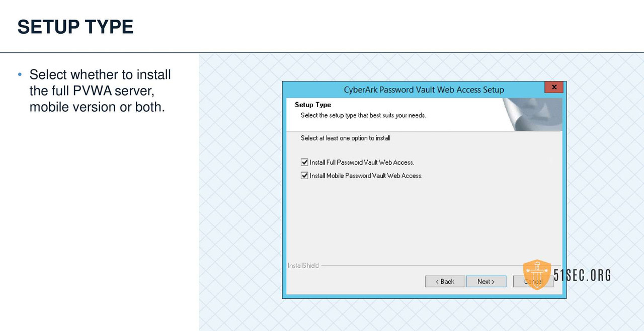Click the window title 'CyberArk Password Vault Web Access Setup'
Image resolution: width=644 pixels, height=331 pixels.
(424, 90)
